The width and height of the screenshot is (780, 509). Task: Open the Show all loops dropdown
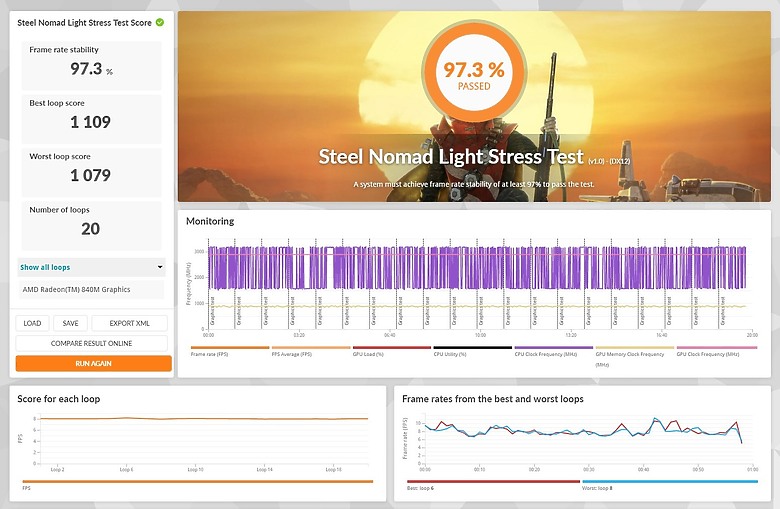pos(92,267)
